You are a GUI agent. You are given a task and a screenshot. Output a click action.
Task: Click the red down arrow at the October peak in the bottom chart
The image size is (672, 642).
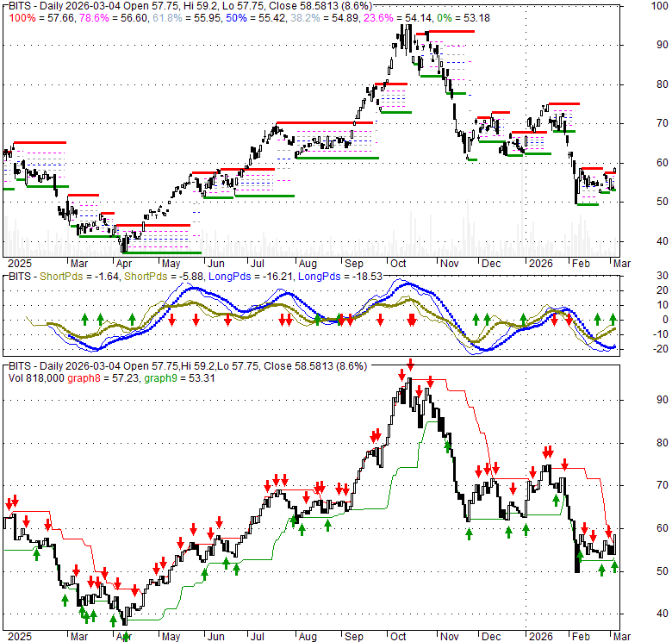click(411, 365)
